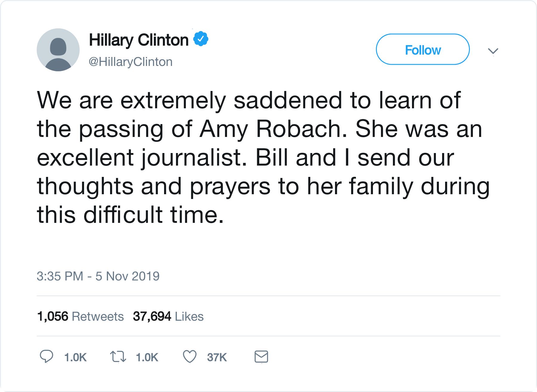Image resolution: width=537 pixels, height=392 pixels.
Task: Click the 1.0K count beside the reply bubble
Action: [75, 357]
